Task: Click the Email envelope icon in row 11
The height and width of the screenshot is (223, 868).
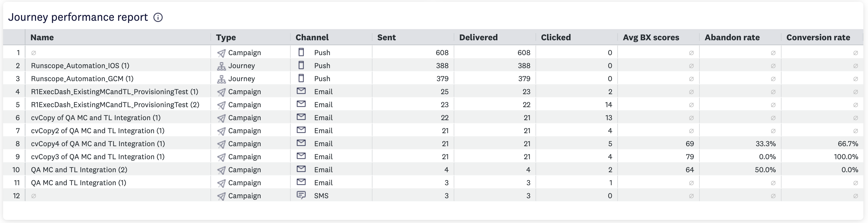Action: pos(301,182)
